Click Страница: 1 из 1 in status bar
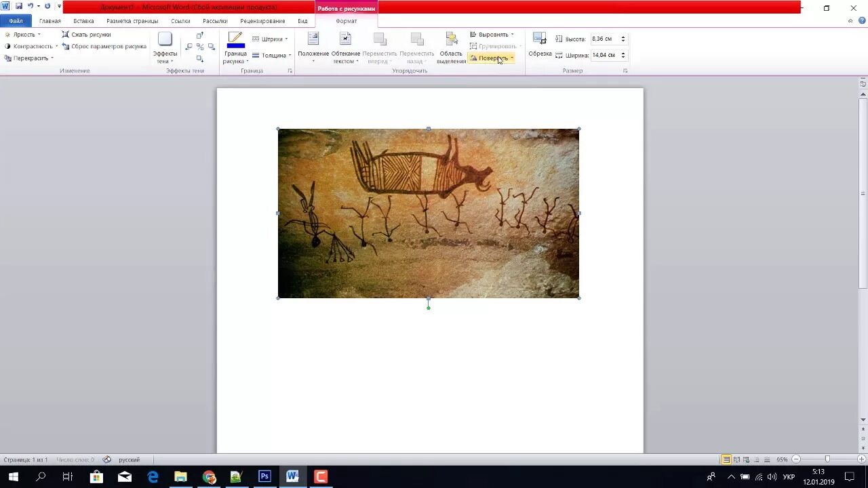This screenshot has height=488, width=868. coord(26,460)
